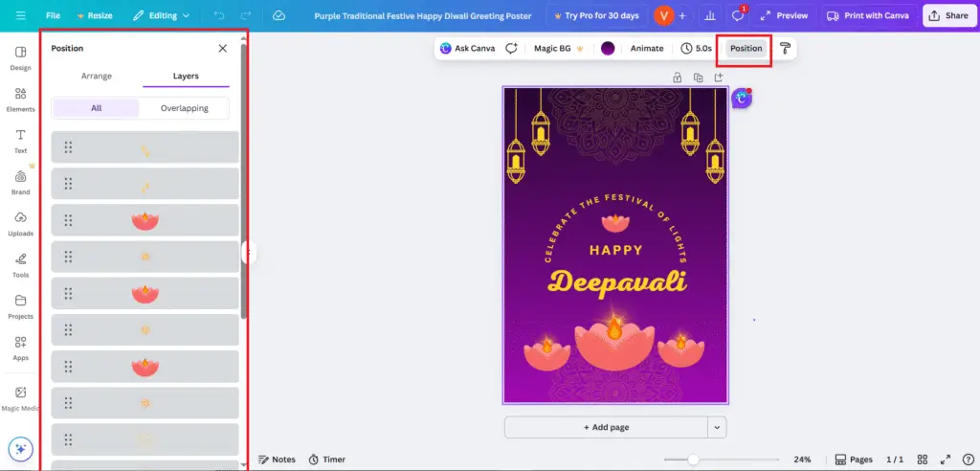Open the help question mark
The height and width of the screenshot is (471, 980).
click(969, 460)
